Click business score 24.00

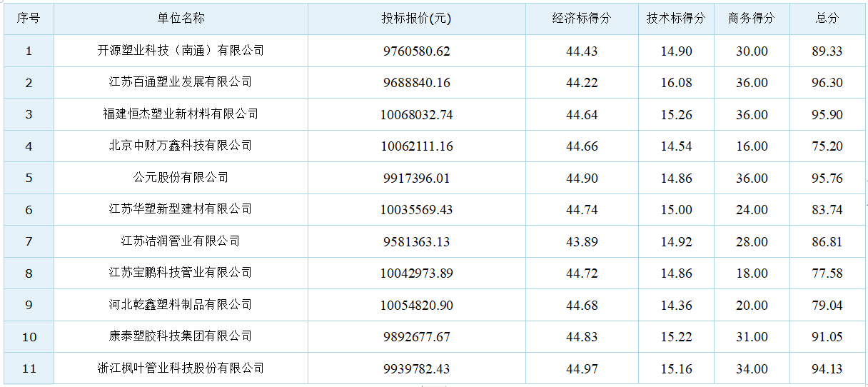(752, 210)
